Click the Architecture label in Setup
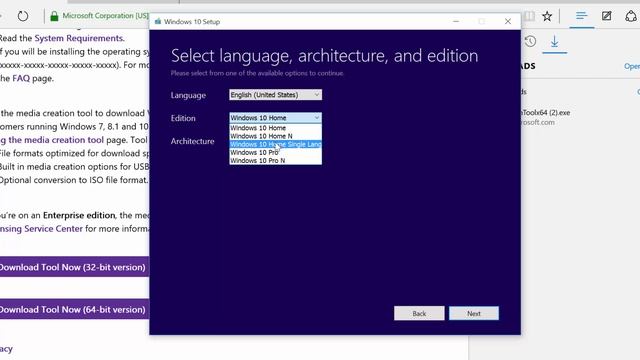This screenshot has height=360, width=640. (192, 141)
